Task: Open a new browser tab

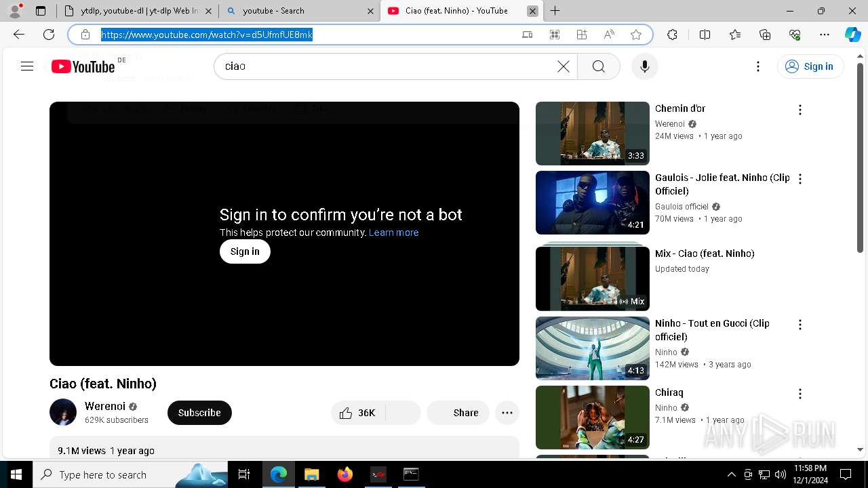Action: [x=555, y=11]
